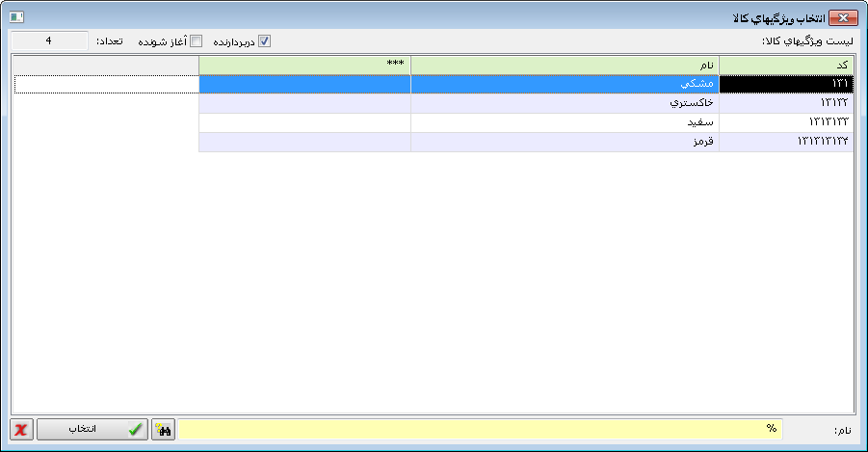Click the highlighted code cell ۱۲۱
This screenshot has width=868, height=452.
(785, 84)
